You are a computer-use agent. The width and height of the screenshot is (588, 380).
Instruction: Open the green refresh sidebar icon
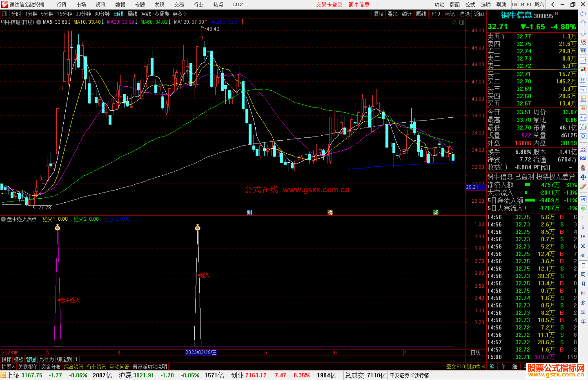click(x=583, y=208)
